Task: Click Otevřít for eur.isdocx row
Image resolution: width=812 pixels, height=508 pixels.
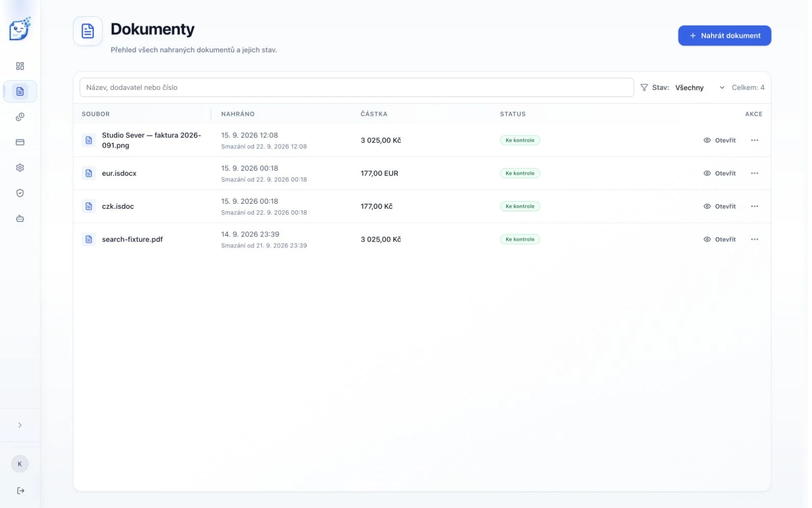Action: pos(720,173)
